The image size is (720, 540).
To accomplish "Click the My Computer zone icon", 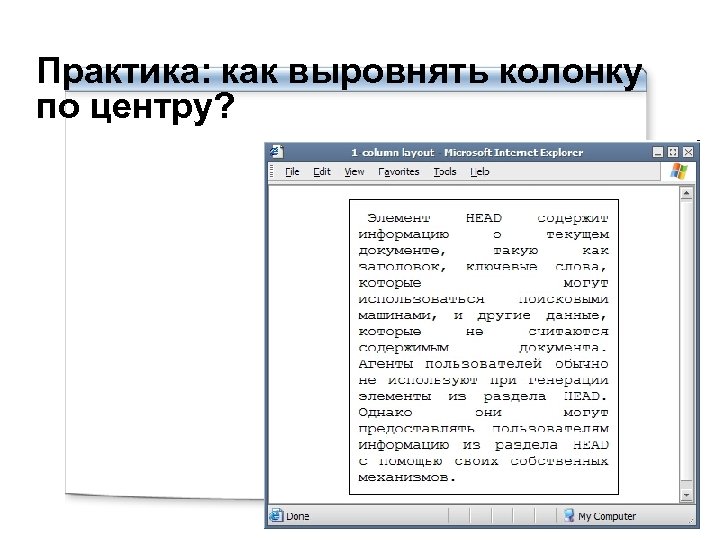I will (x=569, y=515).
